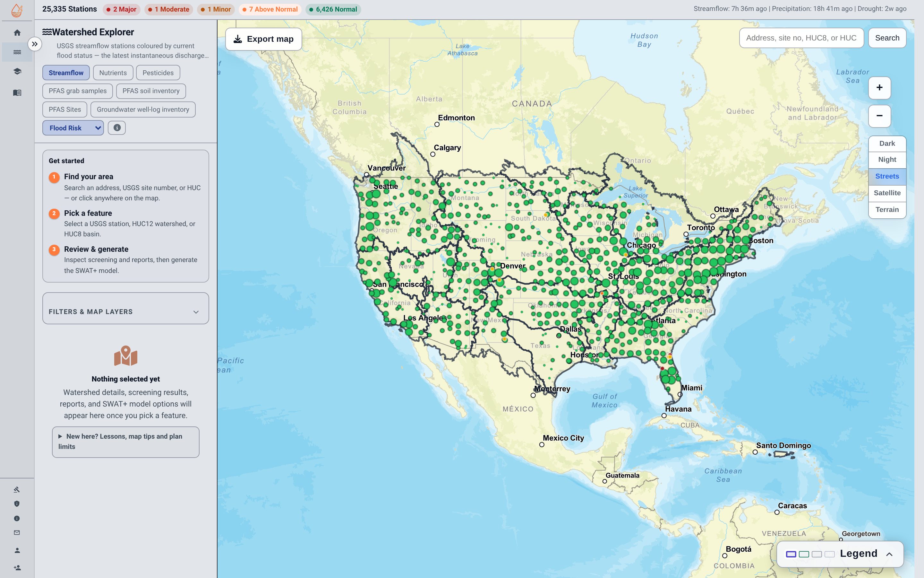Click the Search button
The image size is (924, 578).
887,38
